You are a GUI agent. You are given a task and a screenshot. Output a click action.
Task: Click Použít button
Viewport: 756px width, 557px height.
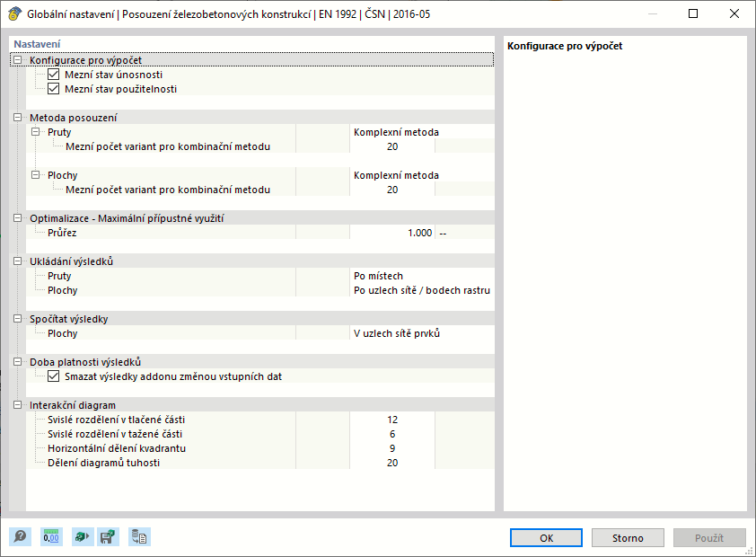[x=709, y=538]
